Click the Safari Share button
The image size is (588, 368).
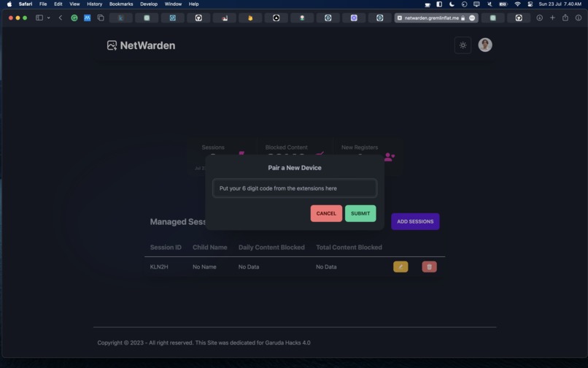(565, 18)
